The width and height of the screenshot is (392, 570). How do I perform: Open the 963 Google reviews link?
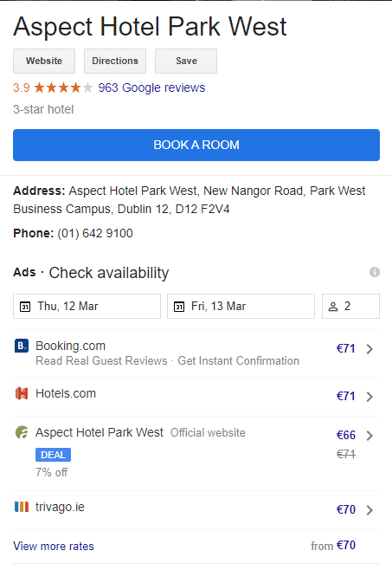point(151,87)
